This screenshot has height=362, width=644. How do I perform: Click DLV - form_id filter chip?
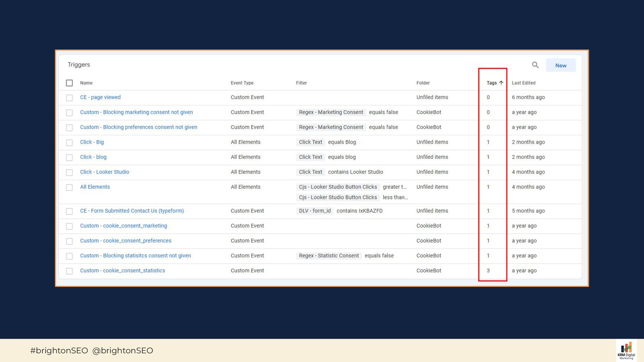click(315, 211)
